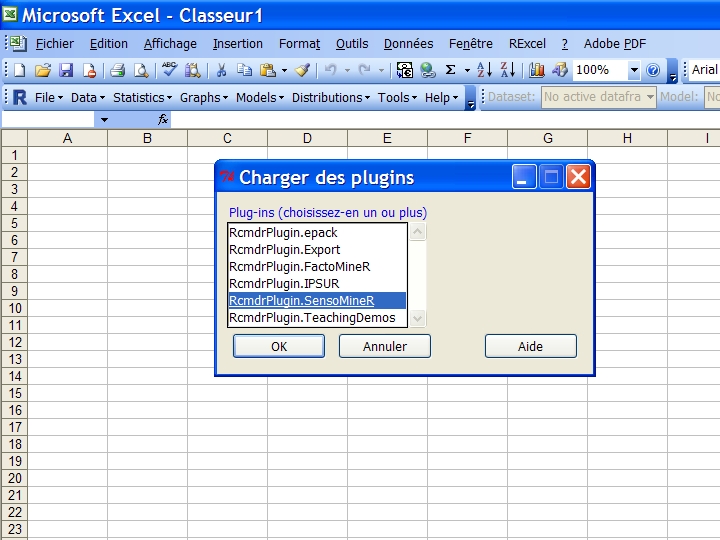720x540 pixels.
Task: Open the Rcmdr Help dropdown menu
Action: 441,97
